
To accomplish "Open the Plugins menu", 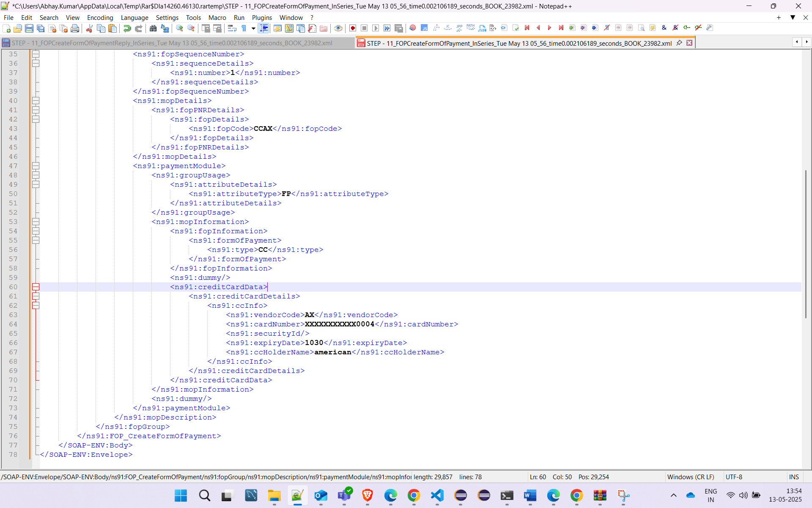I will click(x=262, y=17).
